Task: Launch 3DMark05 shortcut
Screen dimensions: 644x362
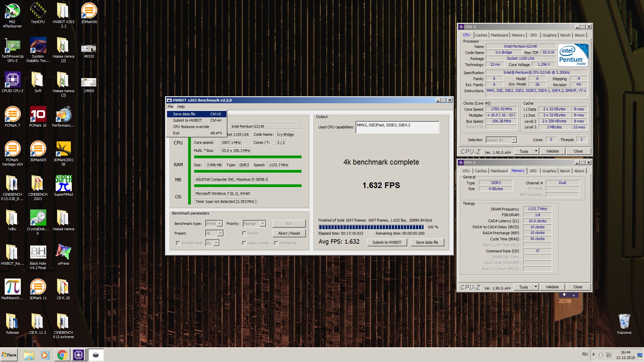Action: [x=38, y=151]
